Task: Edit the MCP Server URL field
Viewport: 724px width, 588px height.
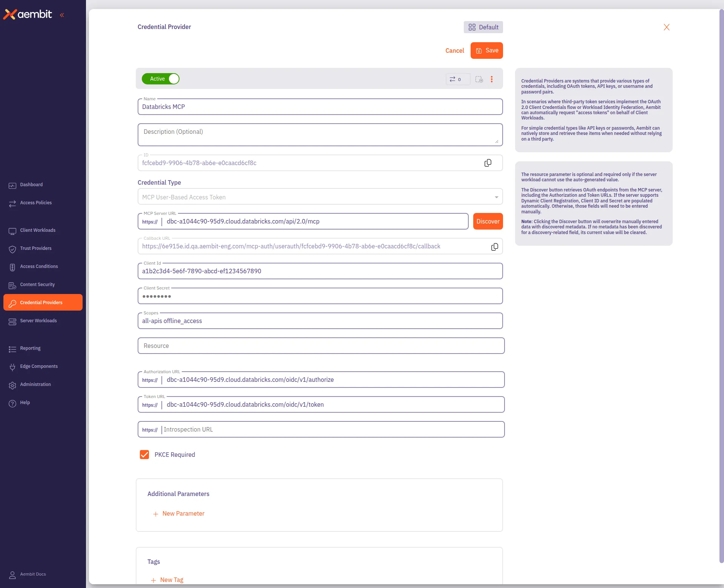Action: pos(303,221)
